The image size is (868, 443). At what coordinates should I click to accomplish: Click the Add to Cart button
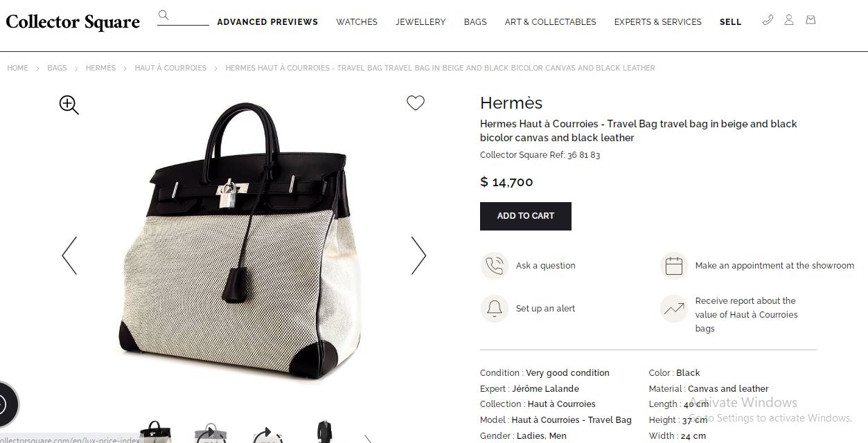526,216
